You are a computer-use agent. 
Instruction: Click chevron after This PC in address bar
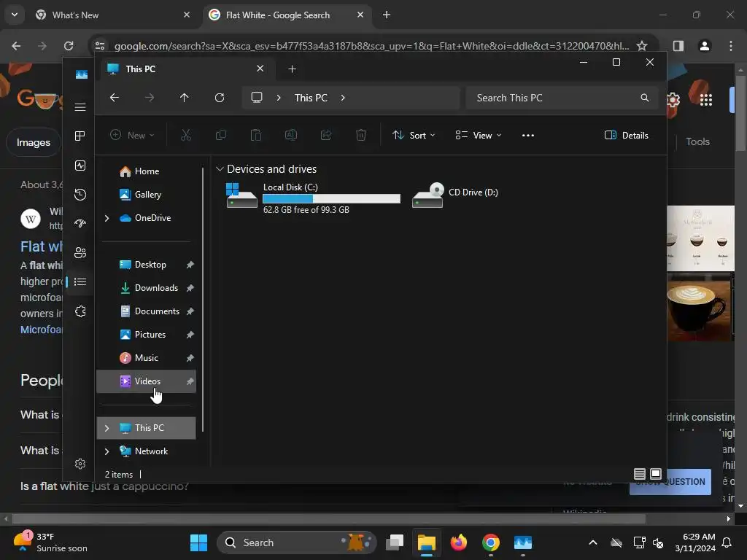[x=343, y=98]
